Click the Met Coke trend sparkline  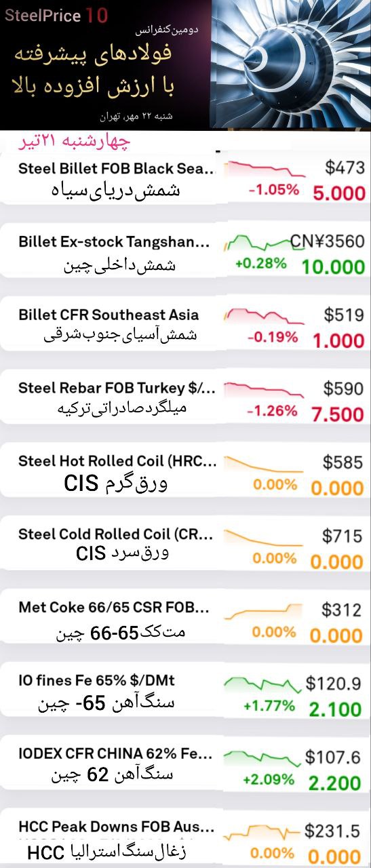tap(265, 610)
